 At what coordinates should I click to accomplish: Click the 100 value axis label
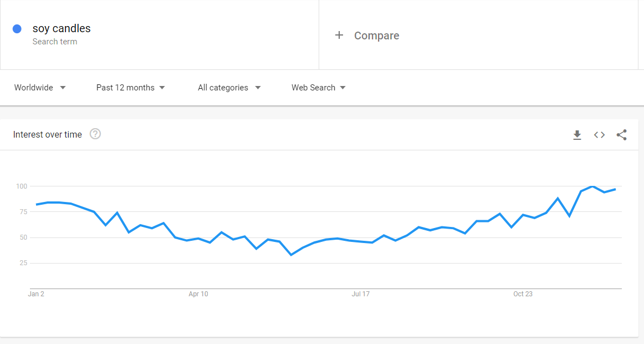(x=22, y=186)
